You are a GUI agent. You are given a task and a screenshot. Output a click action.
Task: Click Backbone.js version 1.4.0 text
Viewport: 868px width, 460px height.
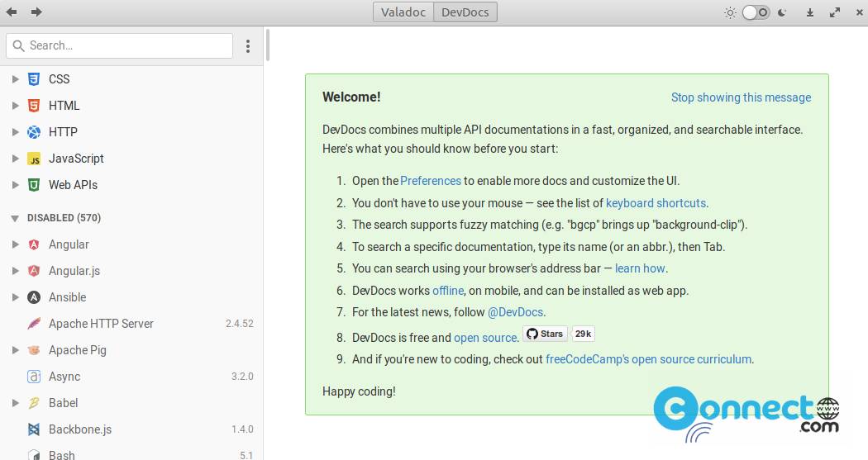(242, 429)
